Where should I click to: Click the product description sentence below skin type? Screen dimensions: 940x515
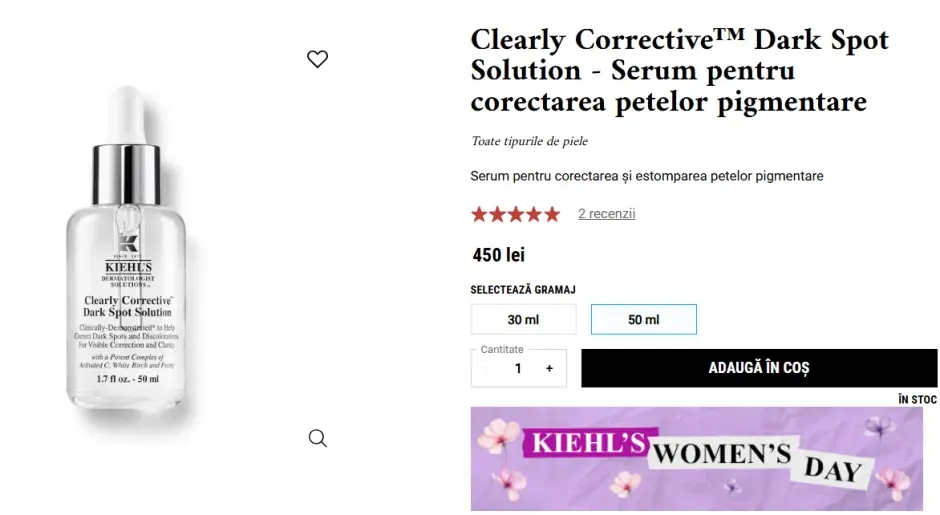tap(646, 176)
